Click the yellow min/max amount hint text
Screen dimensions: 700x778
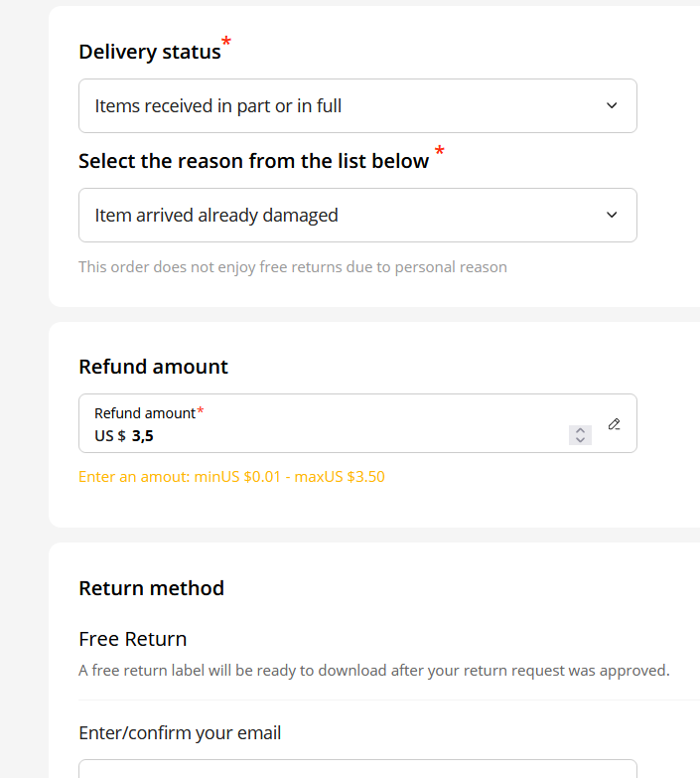coord(231,477)
